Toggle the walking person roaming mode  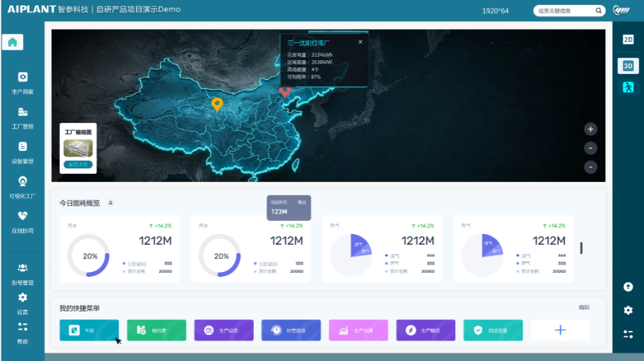pyautogui.click(x=628, y=87)
